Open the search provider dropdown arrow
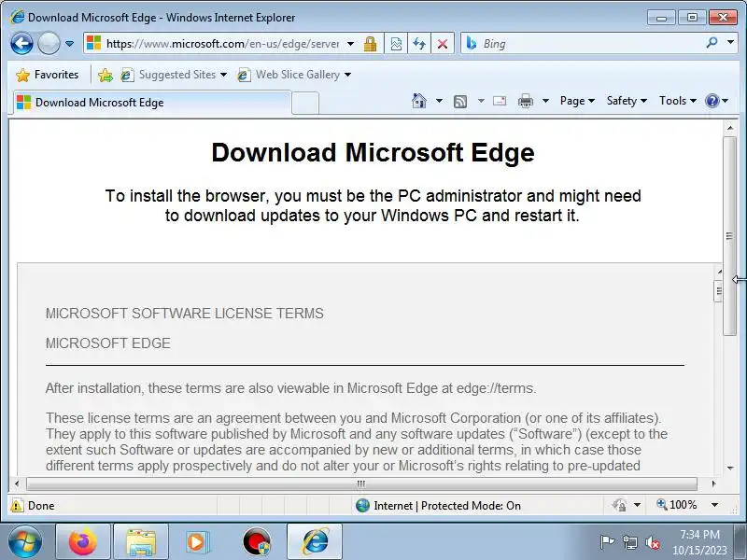 click(730, 43)
